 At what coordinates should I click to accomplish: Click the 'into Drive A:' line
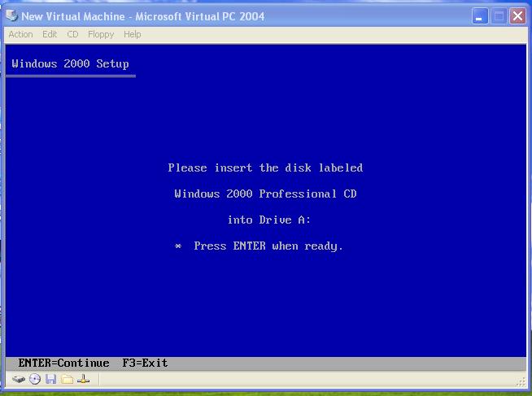(269, 220)
